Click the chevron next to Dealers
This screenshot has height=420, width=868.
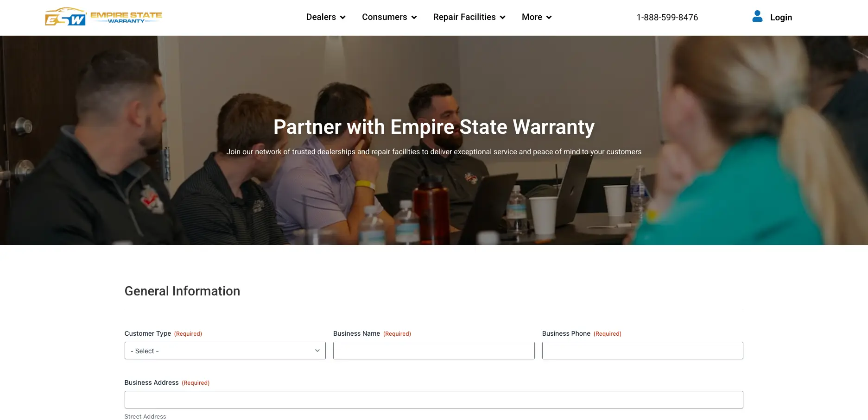click(x=342, y=18)
